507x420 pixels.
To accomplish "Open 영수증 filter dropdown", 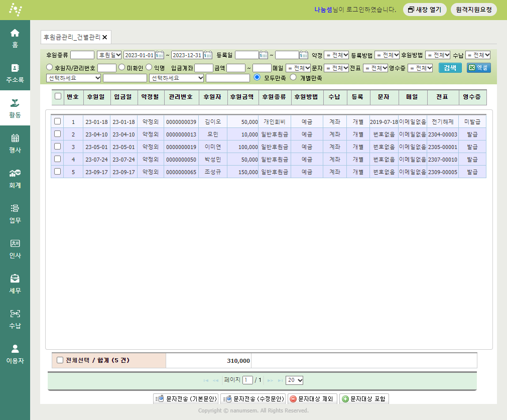I will point(420,68).
